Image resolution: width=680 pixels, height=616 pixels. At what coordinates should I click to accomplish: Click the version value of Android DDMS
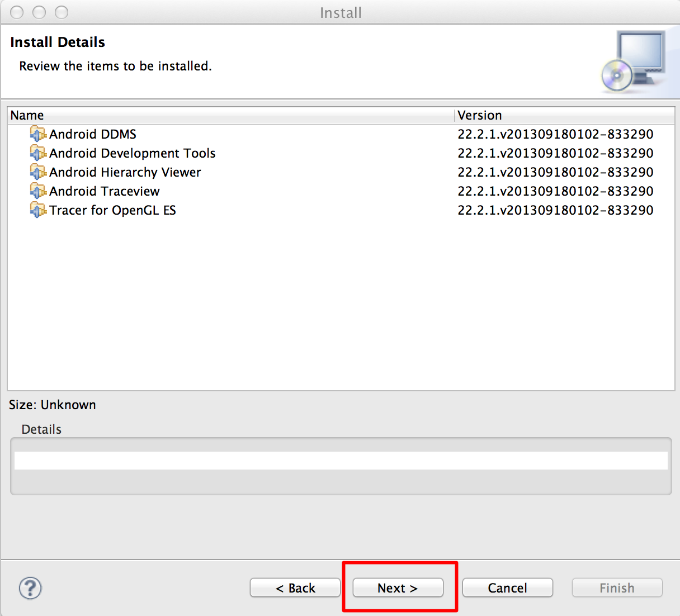[555, 134]
